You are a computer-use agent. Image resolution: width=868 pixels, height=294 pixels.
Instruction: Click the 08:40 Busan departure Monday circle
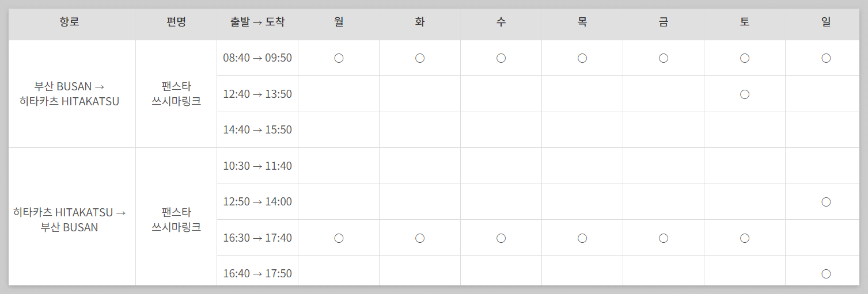(339, 58)
